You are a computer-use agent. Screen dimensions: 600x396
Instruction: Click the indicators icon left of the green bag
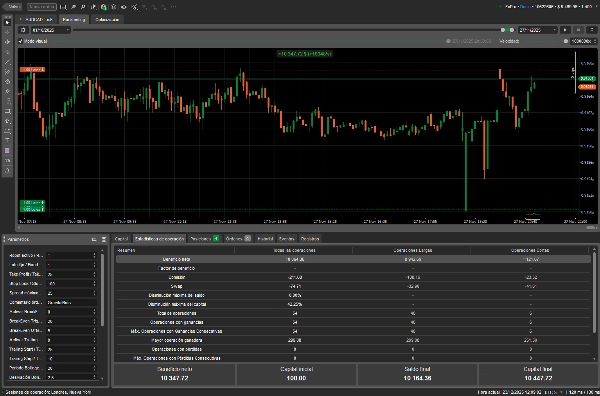coord(94,7)
